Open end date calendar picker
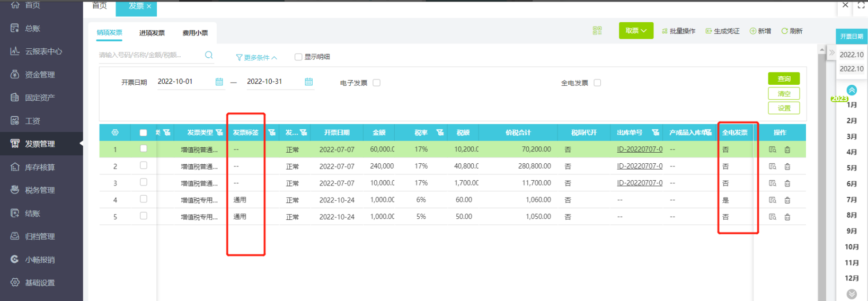The height and width of the screenshot is (301, 868). [309, 82]
